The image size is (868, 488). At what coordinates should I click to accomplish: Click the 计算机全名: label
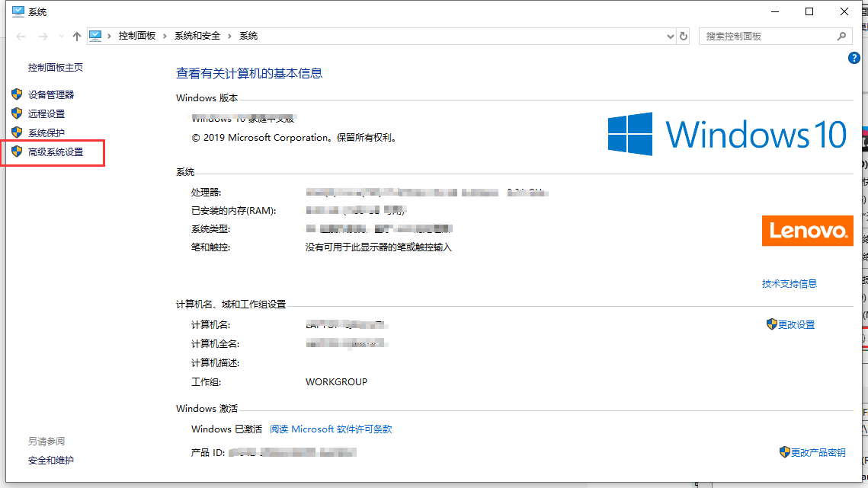[216, 344]
